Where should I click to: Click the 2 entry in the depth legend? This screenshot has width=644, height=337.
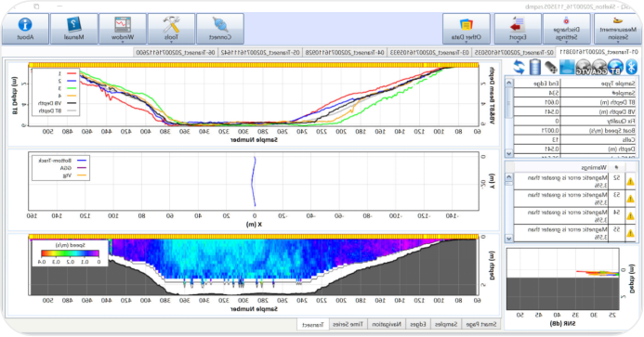coord(59,81)
